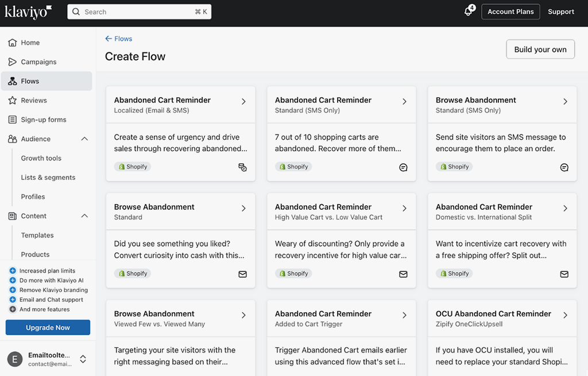Open the account switcher dropdown

coord(83,359)
